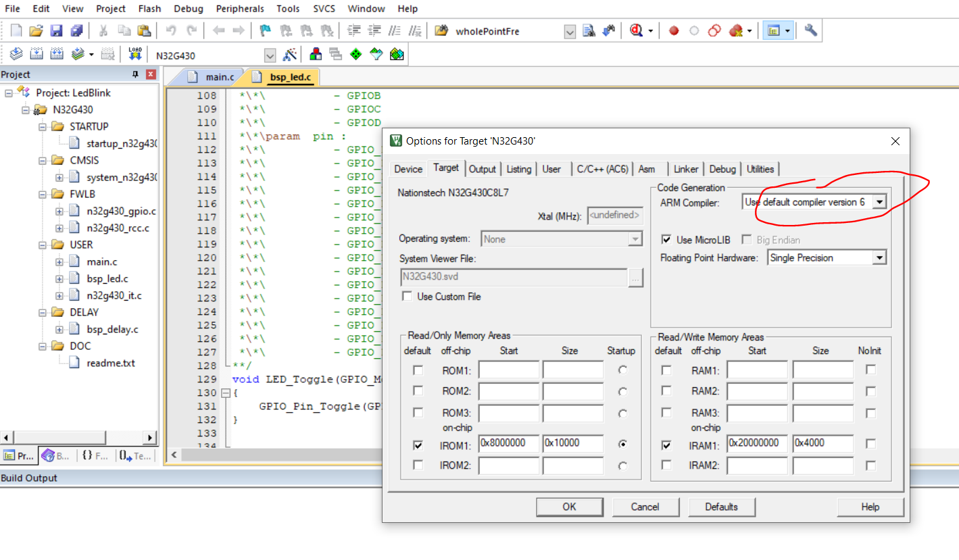Open the ARM Compiler version dropdown
The image size is (959, 560).
(x=879, y=202)
